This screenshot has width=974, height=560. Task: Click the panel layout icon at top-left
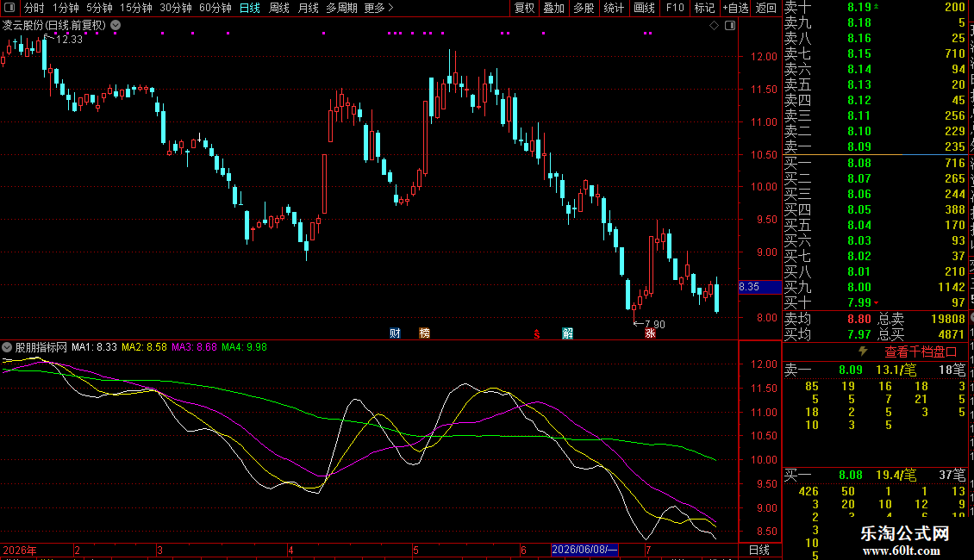tap(9, 8)
